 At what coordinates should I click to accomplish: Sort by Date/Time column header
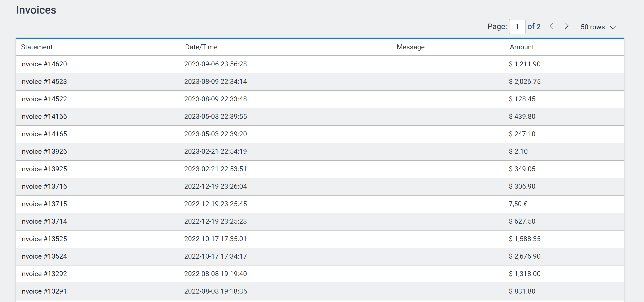coord(201,47)
